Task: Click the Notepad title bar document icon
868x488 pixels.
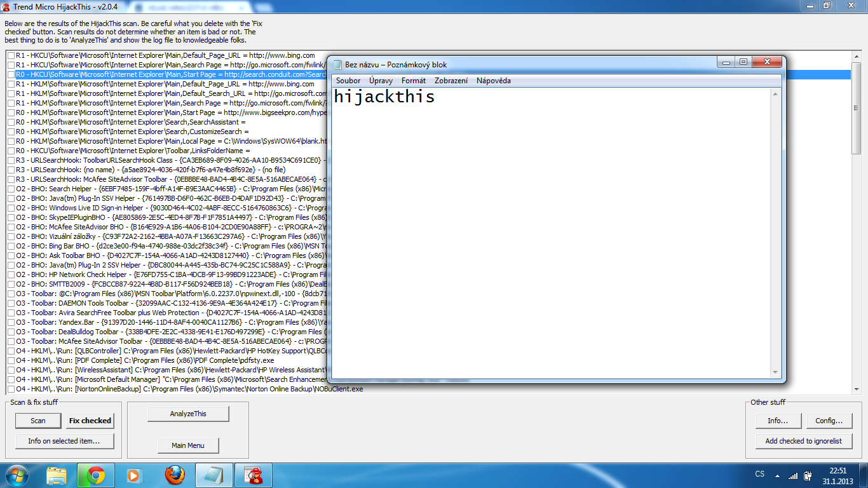Action: point(337,64)
